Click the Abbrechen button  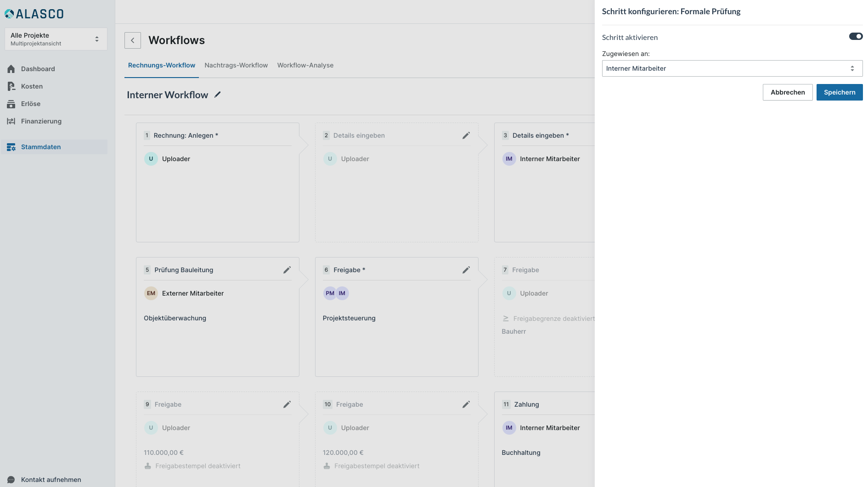click(788, 92)
